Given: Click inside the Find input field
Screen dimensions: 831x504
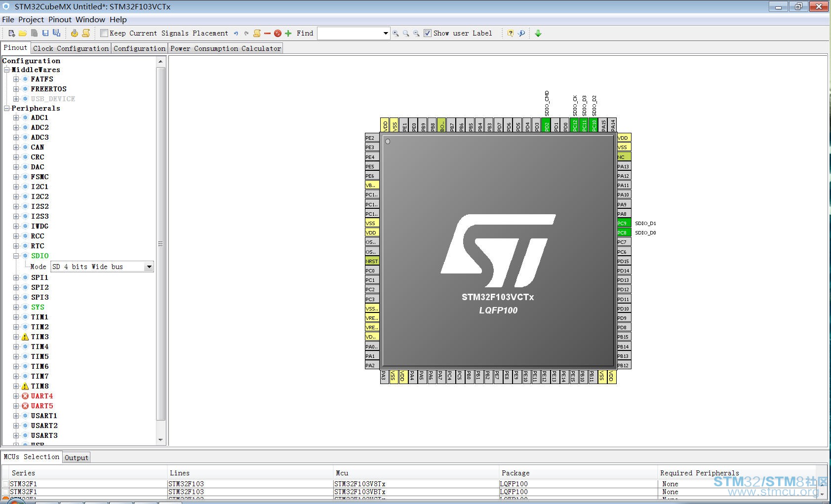Looking at the screenshot, I should point(350,33).
